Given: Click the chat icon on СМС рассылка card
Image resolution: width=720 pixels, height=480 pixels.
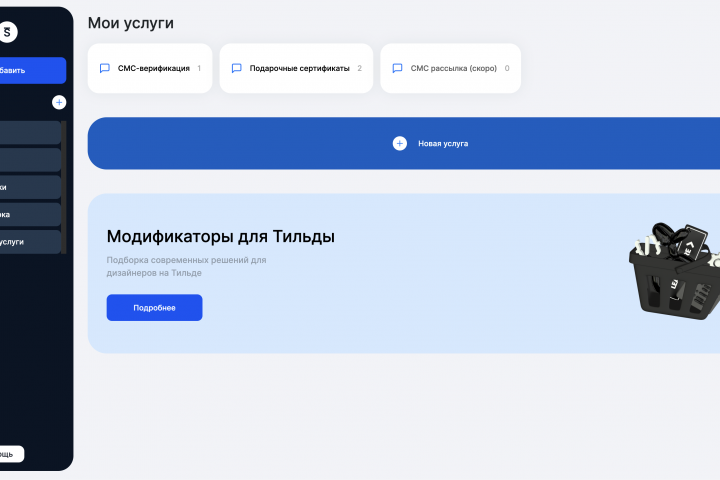Looking at the screenshot, I should click(397, 68).
